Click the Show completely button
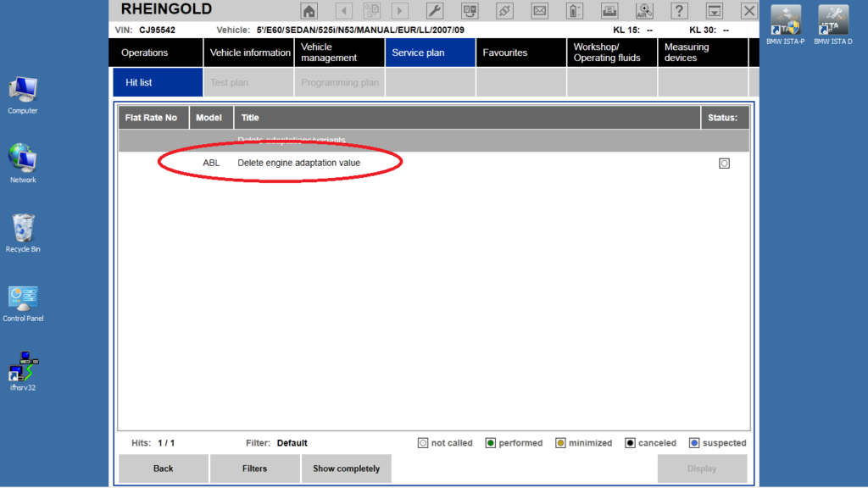Screen dimensions: 868x488 [x=346, y=469]
